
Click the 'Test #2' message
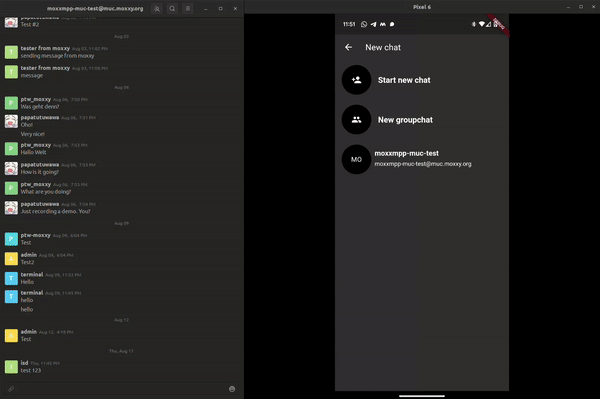(30, 24)
